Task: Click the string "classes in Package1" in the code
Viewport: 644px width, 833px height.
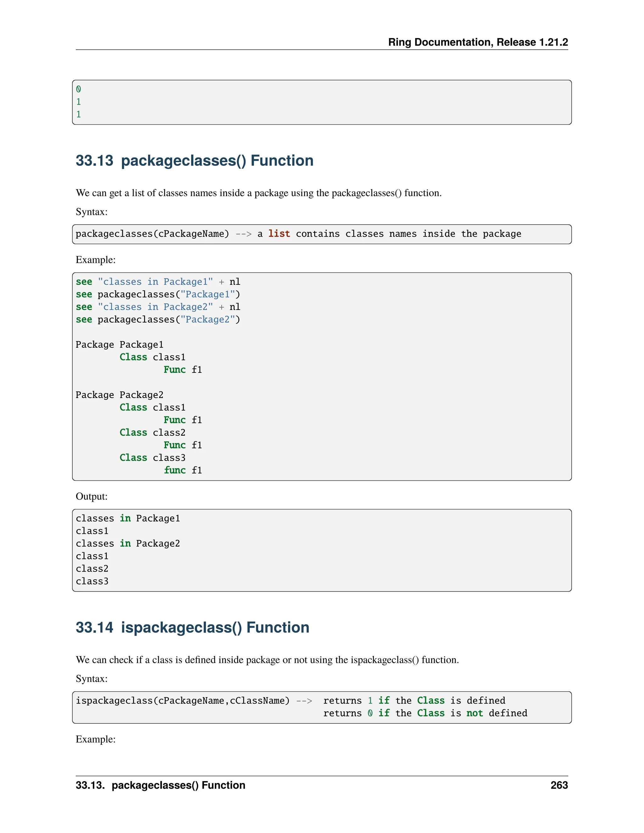Action: tap(155, 282)
